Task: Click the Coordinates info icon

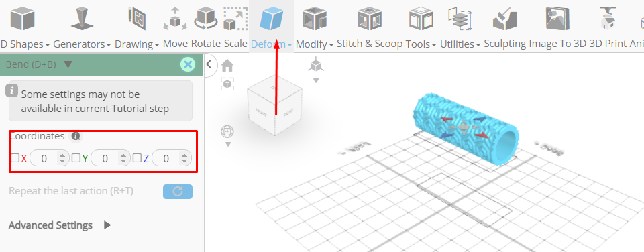Action: coord(75,136)
